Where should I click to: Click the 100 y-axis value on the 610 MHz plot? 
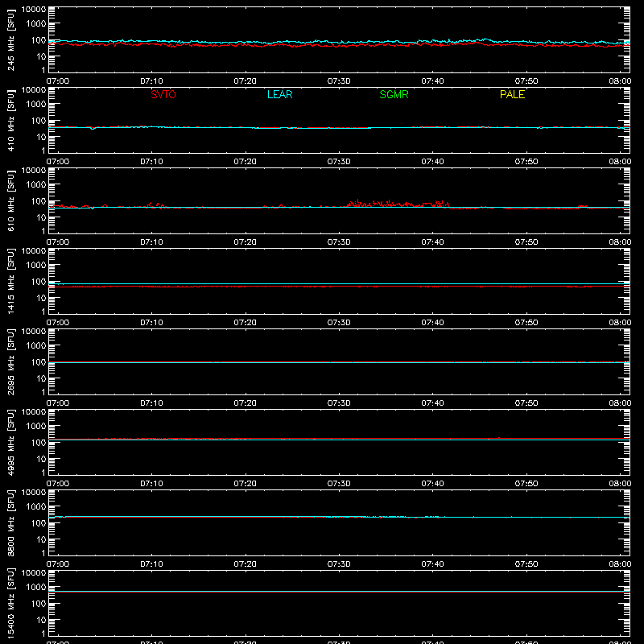click(x=39, y=201)
